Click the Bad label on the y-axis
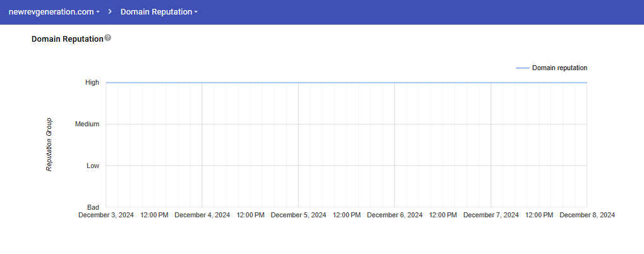The height and width of the screenshot is (254, 644). point(92,207)
